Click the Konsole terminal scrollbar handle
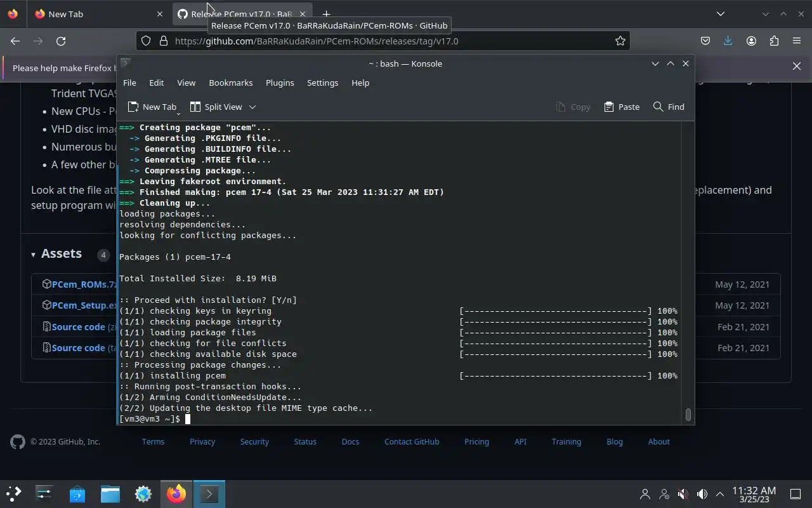 pos(688,415)
